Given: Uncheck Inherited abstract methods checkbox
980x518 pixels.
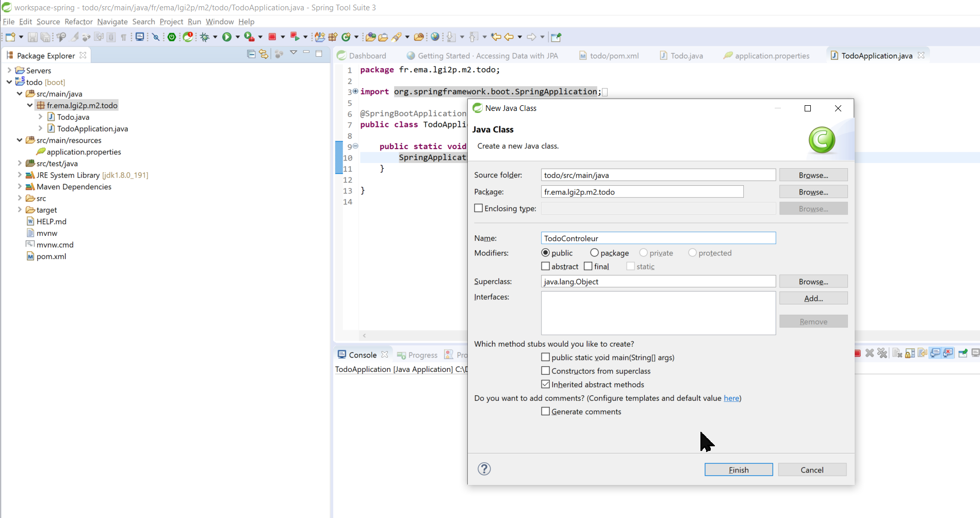Looking at the screenshot, I should [546, 384].
